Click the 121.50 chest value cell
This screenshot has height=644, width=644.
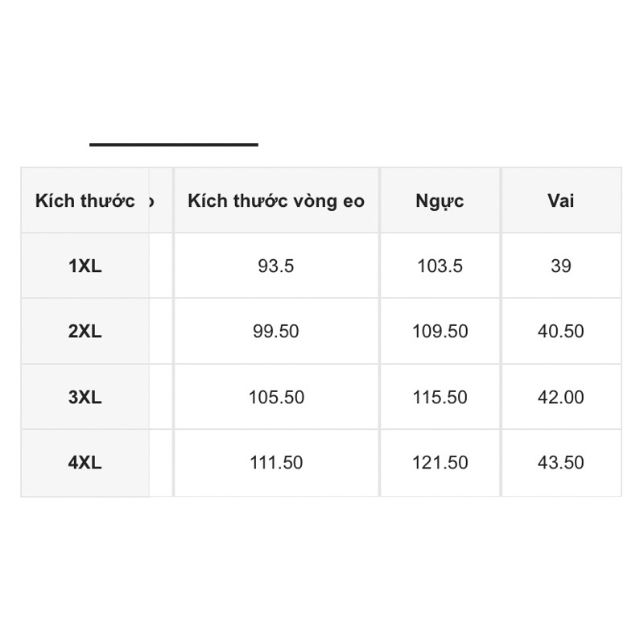(440, 462)
